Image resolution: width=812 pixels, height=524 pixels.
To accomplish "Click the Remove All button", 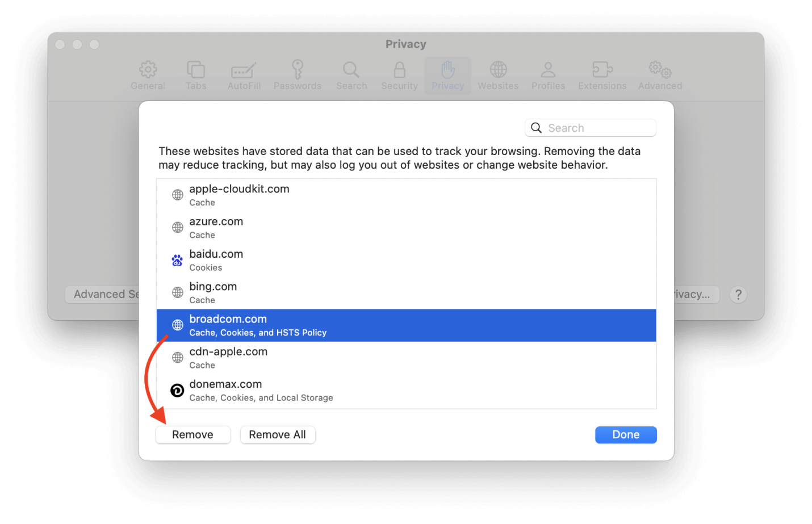I will (278, 434).
